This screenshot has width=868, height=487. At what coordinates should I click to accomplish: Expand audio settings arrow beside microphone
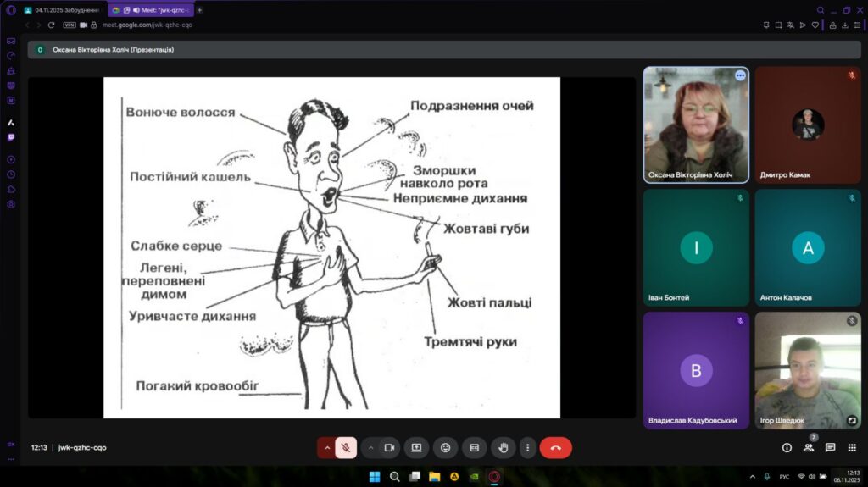pyautogui.click(x=326, y=447)
